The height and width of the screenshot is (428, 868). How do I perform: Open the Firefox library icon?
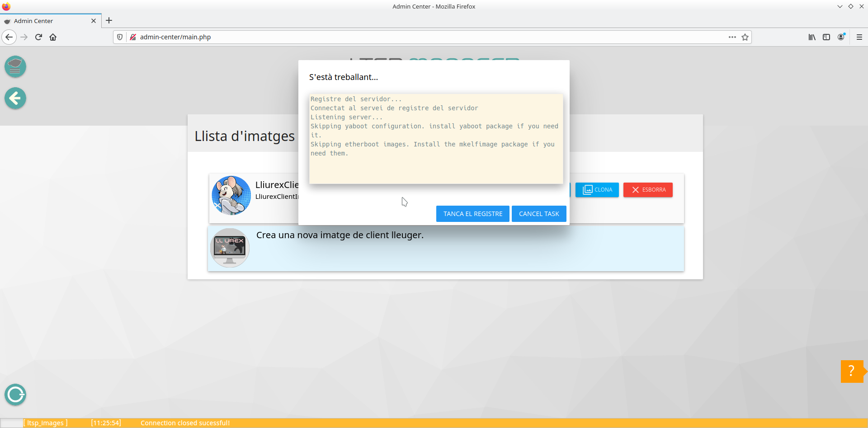812,37
